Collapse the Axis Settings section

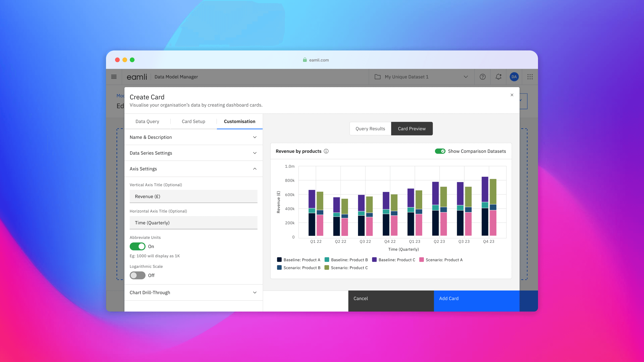(254, 169)
